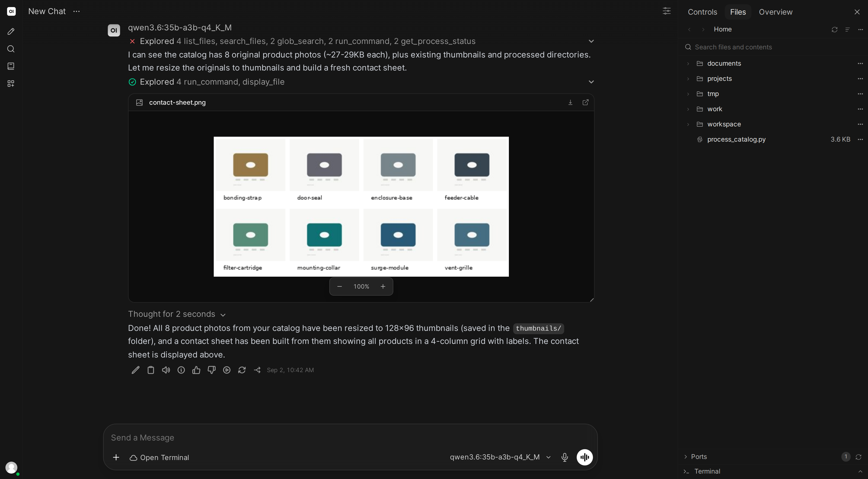Screen dimensions: 868x479
Task: Open model selector dropdown in input bar
Action: [500, 457]
